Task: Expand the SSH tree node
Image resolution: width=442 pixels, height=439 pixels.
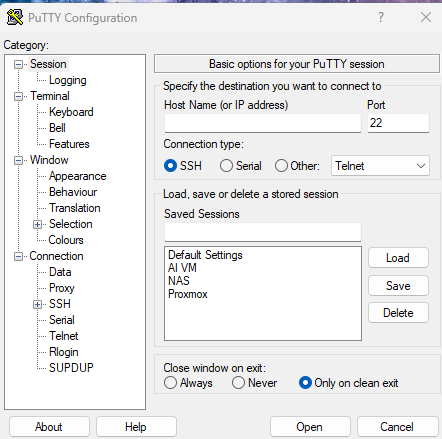Action: coord(37,304)
